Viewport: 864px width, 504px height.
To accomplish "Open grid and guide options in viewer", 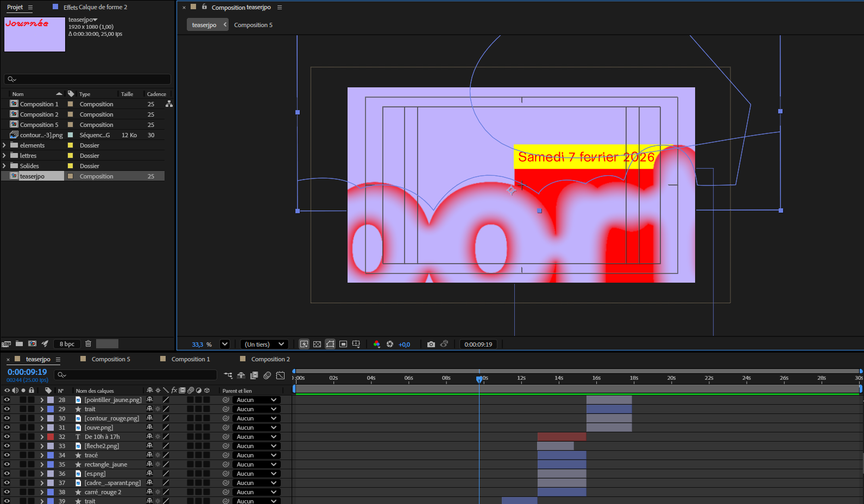I will (356, 344).
